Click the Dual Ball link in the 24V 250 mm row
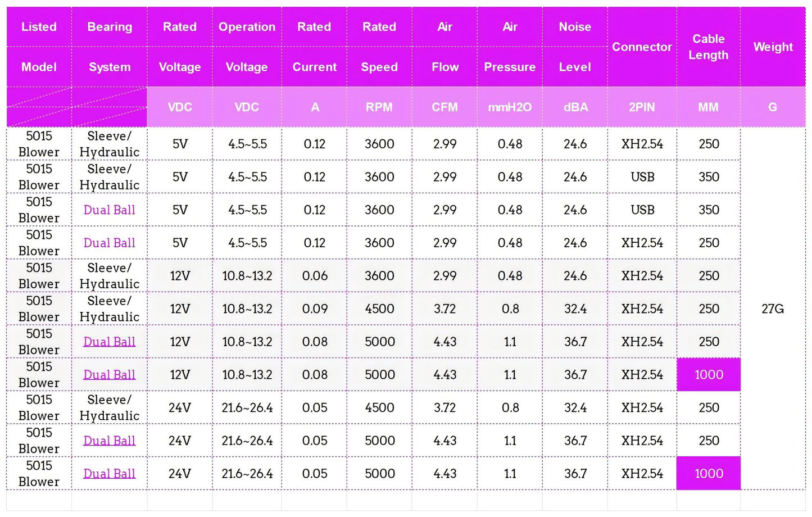Image resolution: width=812 pixels, height=517 pixels. point(109,441)
